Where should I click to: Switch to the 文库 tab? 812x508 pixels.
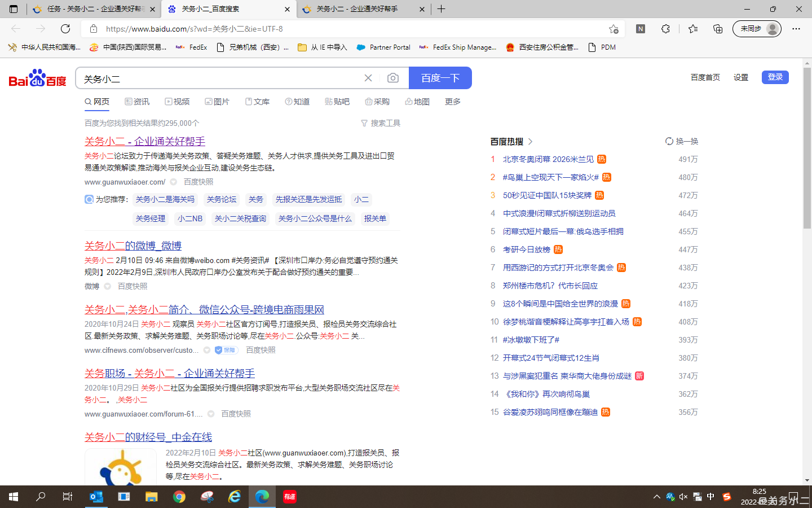click(x=257, y=102)
